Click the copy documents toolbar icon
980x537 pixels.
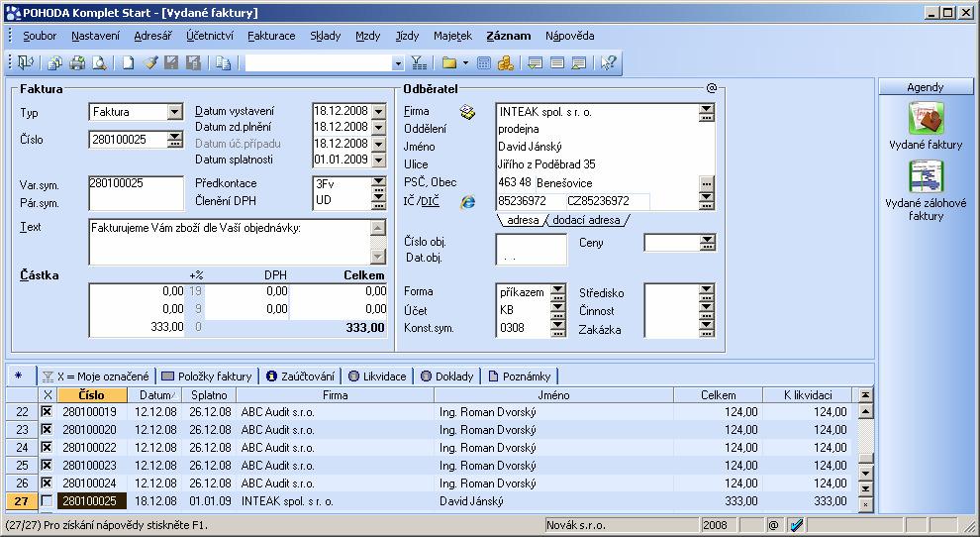[55, 62]
